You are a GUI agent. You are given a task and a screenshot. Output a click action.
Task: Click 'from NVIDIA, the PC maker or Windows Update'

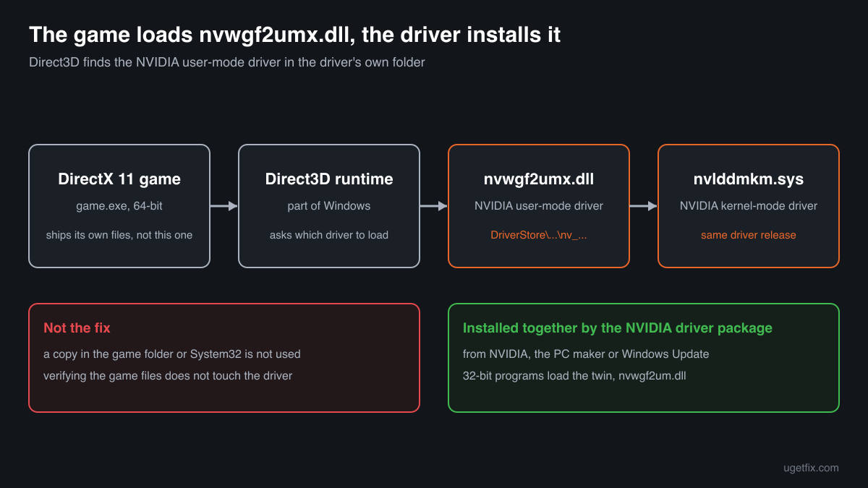coord(586,354)
